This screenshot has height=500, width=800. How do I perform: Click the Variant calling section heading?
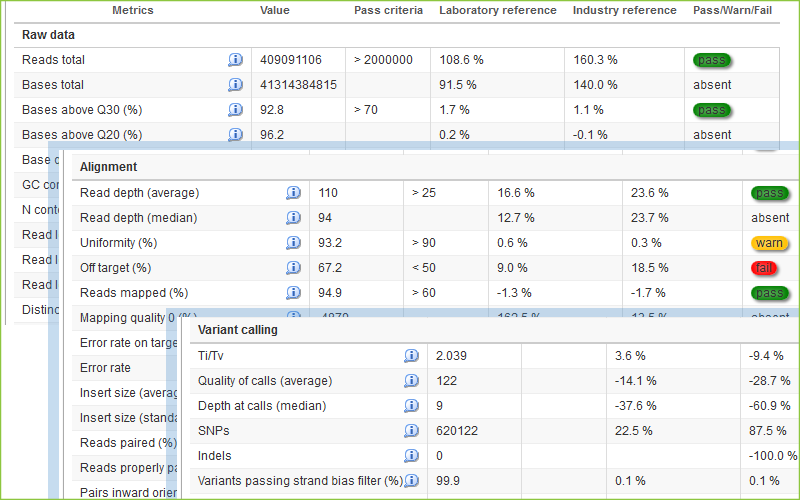pos(238,330)
